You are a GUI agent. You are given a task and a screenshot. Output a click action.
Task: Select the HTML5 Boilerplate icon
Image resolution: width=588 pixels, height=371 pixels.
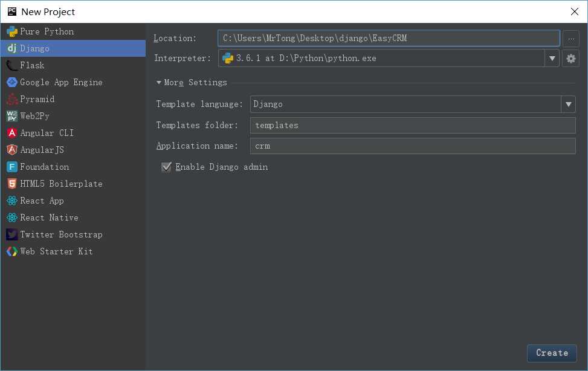click(x=12, y=184)
